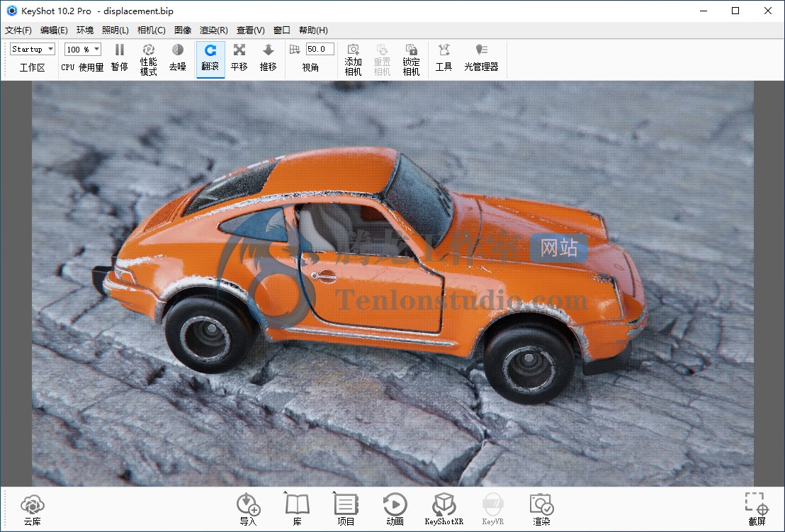
Task: Minimize the KeyShot window
Action: point(704,11)
